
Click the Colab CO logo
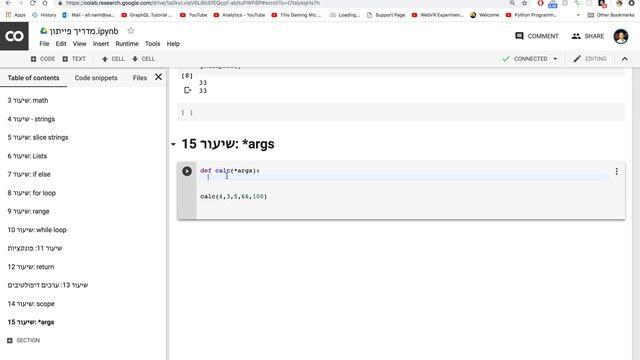point(14,36)
